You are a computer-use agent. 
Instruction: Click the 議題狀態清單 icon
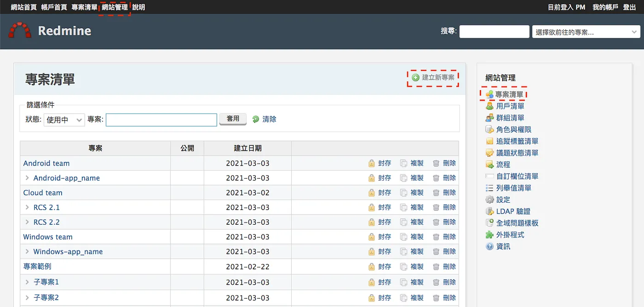[489, 153]
